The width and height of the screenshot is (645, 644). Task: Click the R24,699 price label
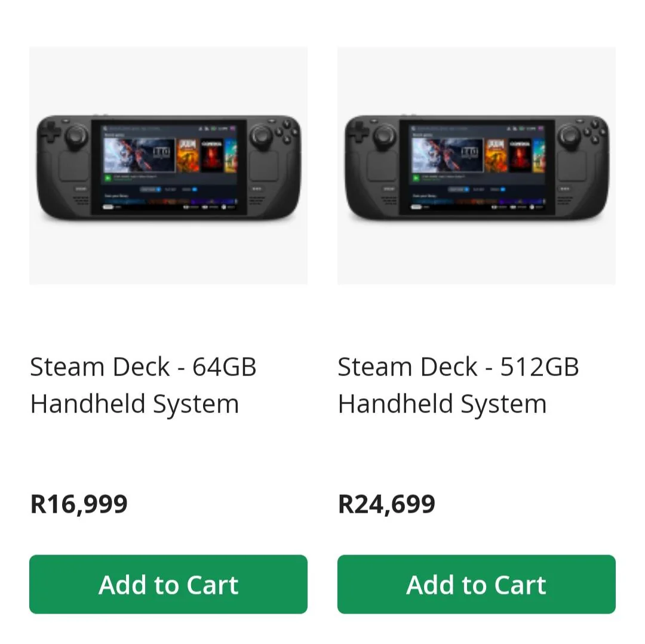[x=386, y=503]
